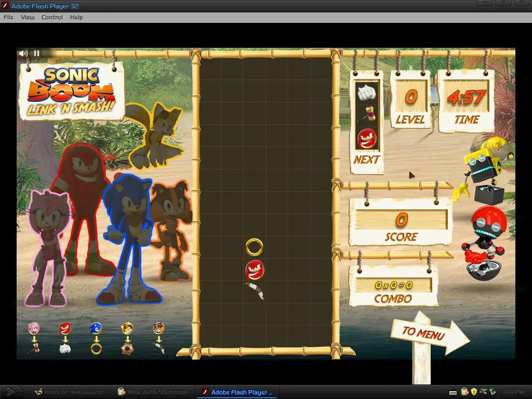
Task: Click the Flash icon in the title bar
Action: 5,6
